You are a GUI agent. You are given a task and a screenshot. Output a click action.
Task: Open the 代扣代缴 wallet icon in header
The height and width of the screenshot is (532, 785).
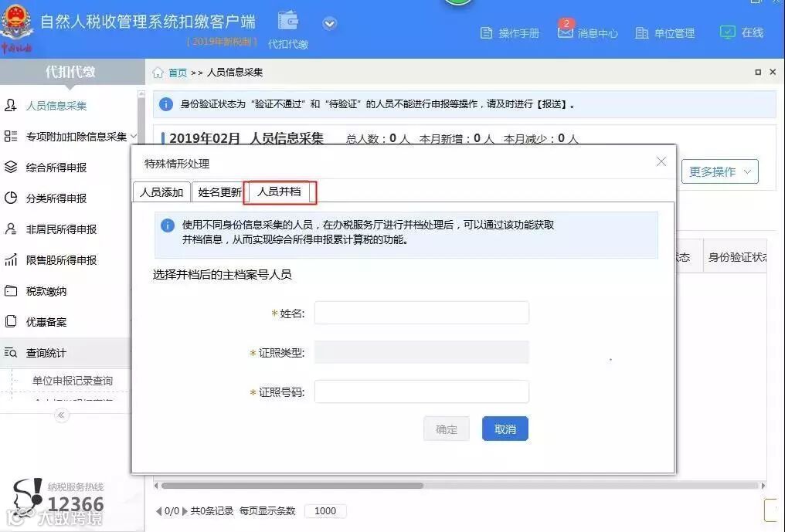tap(288, 21)
